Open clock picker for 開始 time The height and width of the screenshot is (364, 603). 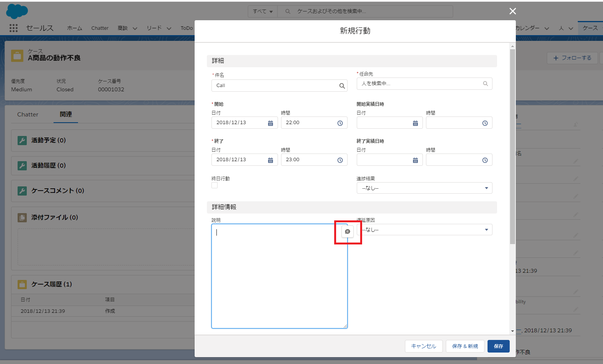click(x=340, y=123)
